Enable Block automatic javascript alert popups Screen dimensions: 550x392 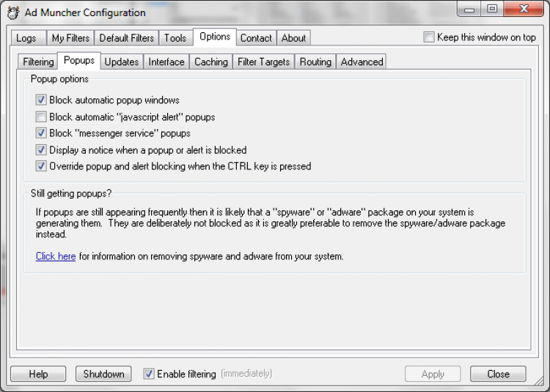[41, 117]
